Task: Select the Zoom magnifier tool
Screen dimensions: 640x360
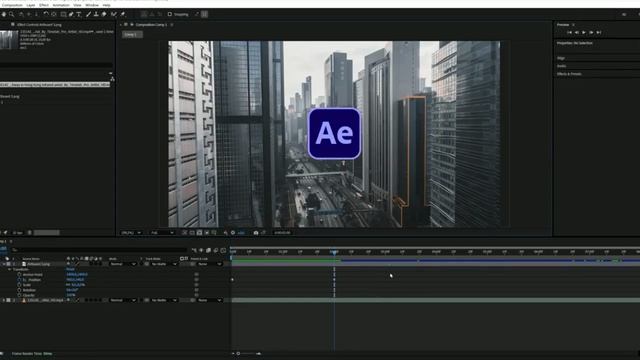Action: 12,14
